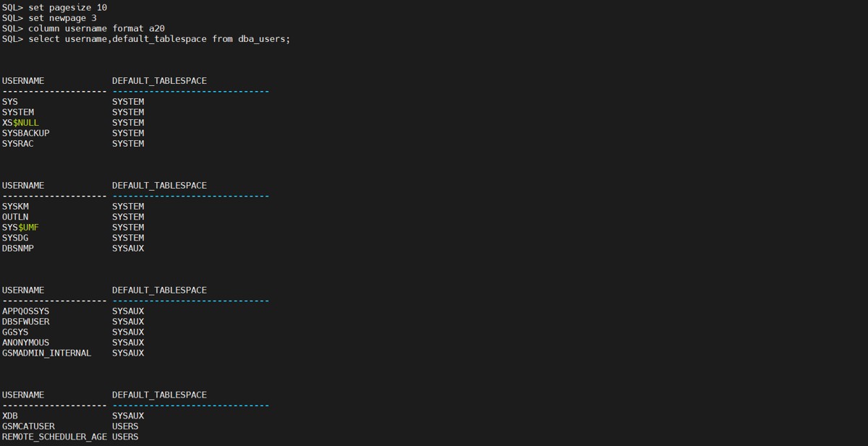868x446 pixels.
Task: Click the SYS$UMF username entry
Action: pos(20,227)
